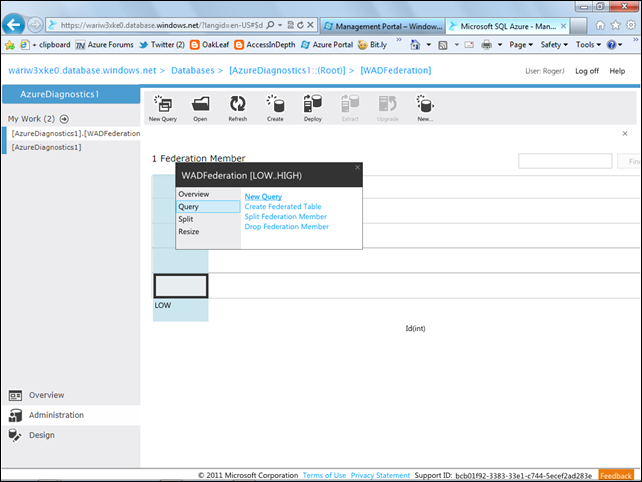Click the blue help question icon
The height and width of the screenshot is (482, 642).
pyautogui.click(x=611, y=45)
